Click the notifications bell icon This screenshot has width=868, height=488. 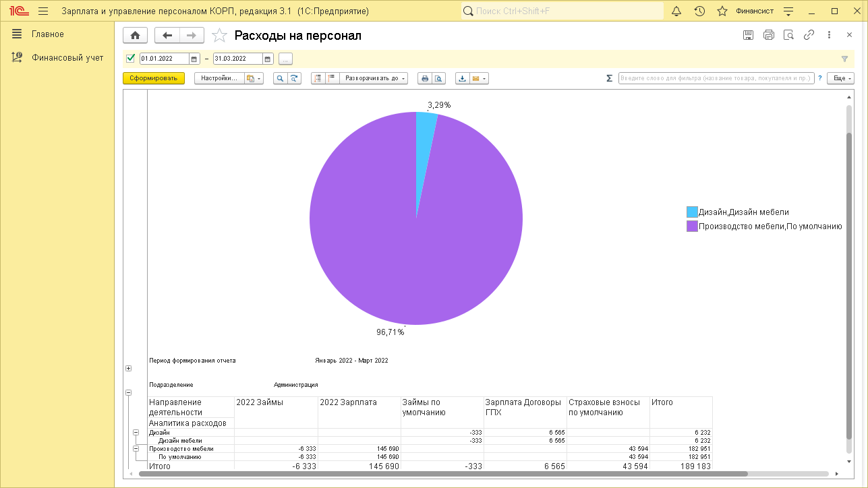pos(676,11)
